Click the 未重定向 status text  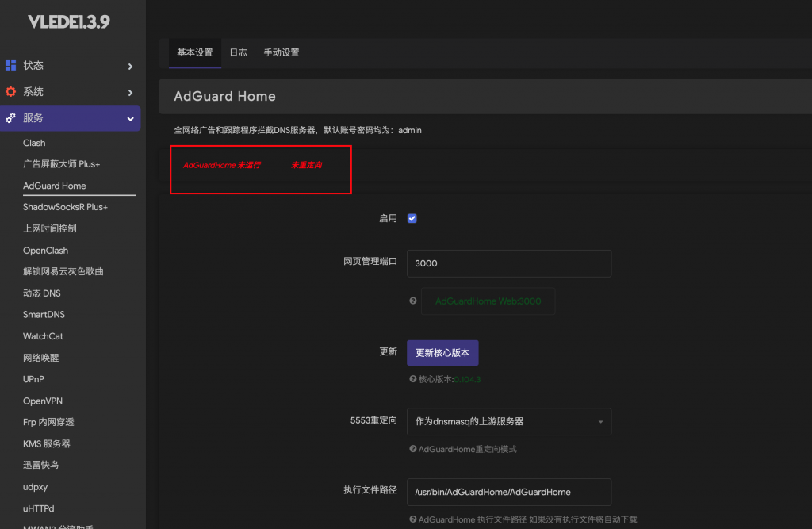[307, 165]
